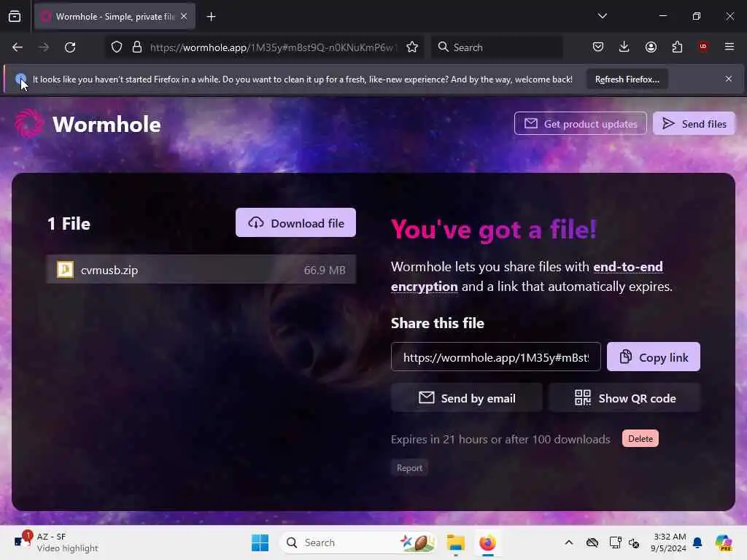This screenshot has height=560, width=747.
Task: Click the Wormhole title text
Action: (107, 124)
